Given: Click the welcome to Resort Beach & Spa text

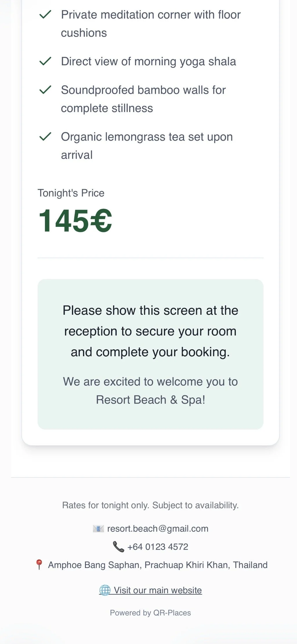Looking at the screenshot, I should 150,390.
